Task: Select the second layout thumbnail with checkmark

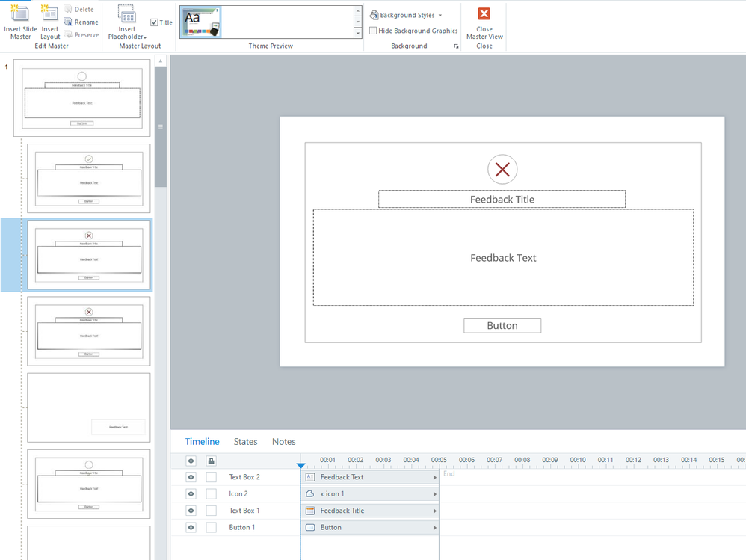Action: (x=88, y=179)
